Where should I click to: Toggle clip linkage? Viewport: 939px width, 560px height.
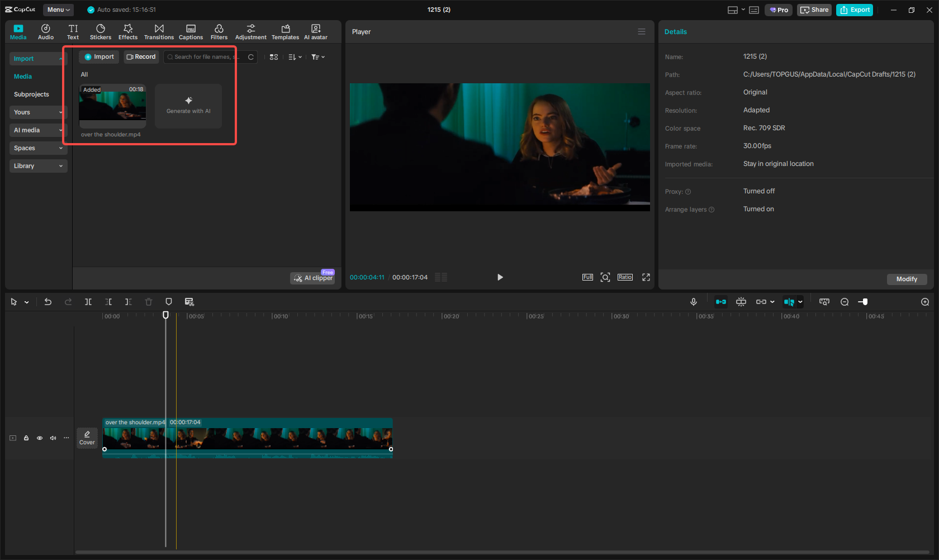pyautogui.click(x=761, y=302)
